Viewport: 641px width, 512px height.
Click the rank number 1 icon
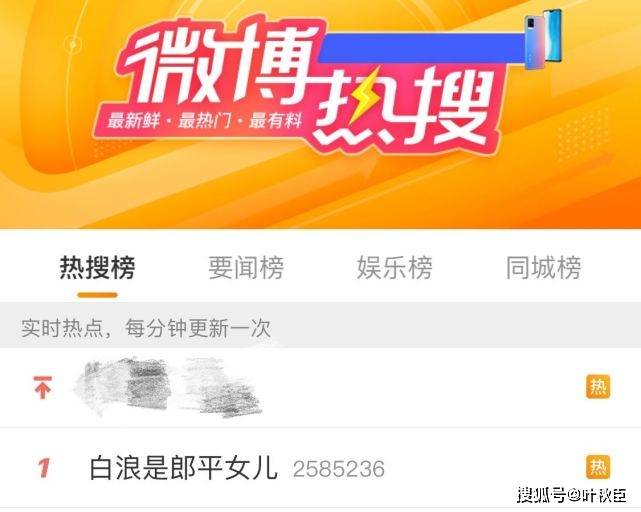click(44, 468)
